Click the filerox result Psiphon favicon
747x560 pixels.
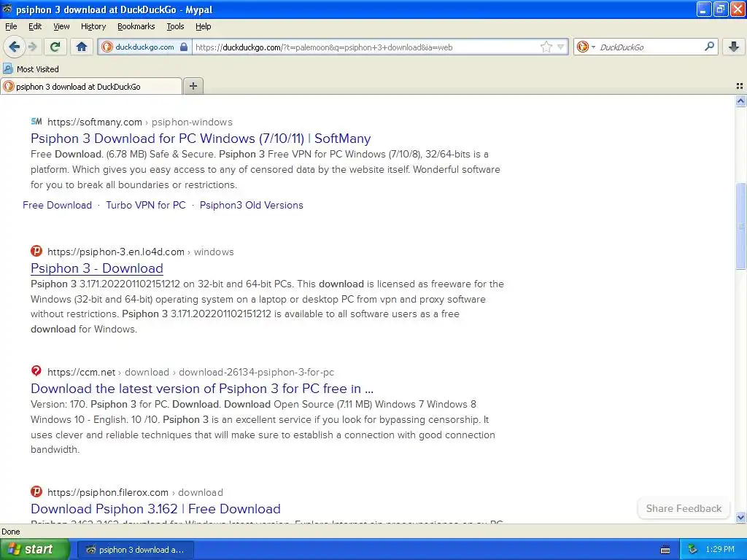point(36,491)
